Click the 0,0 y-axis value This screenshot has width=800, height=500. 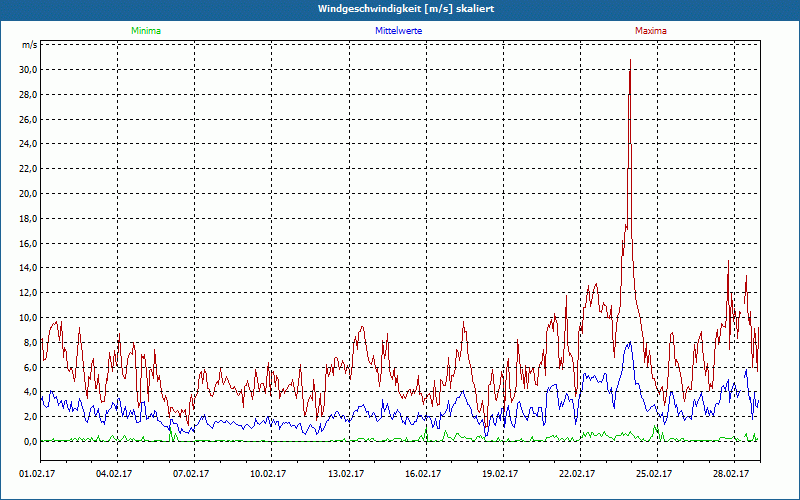31,442
